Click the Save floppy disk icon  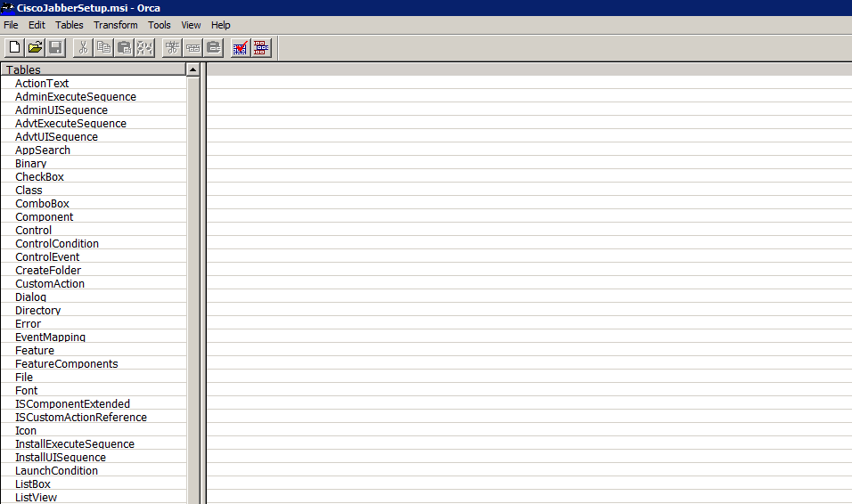(55, 48)
